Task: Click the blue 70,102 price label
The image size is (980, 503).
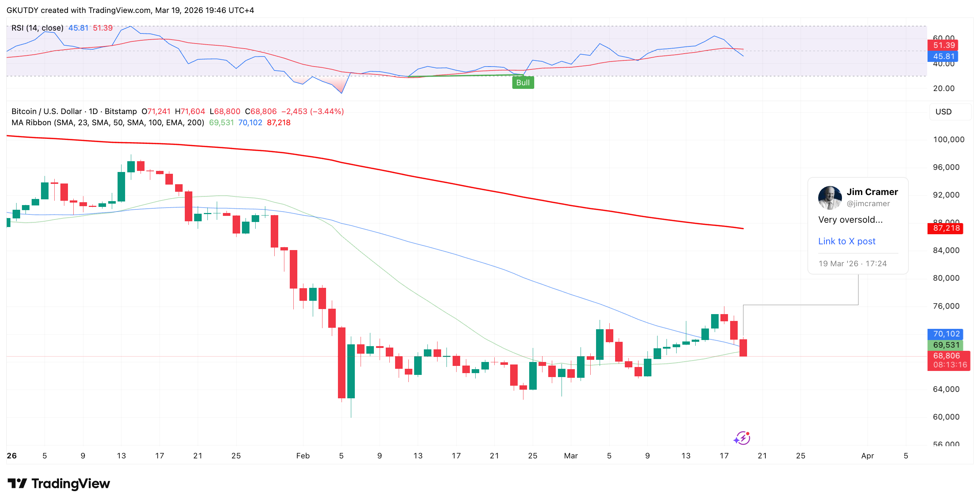Action: pyautogui.click(x=946, y=334)
